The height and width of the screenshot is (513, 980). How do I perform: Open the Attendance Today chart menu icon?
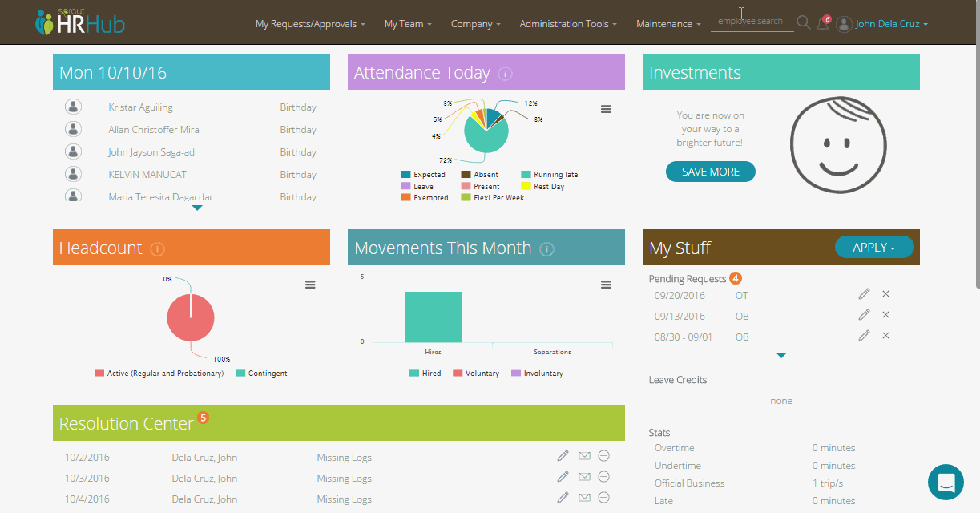[606, 109]
